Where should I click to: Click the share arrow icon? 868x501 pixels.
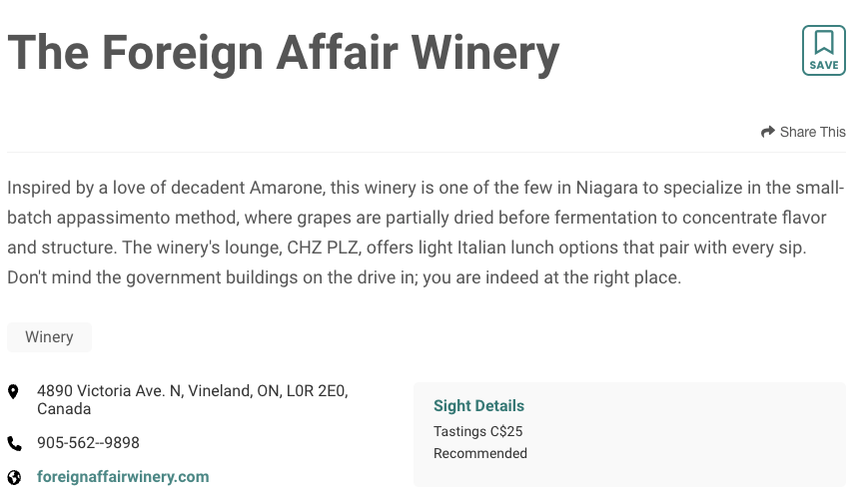point(767,132)
